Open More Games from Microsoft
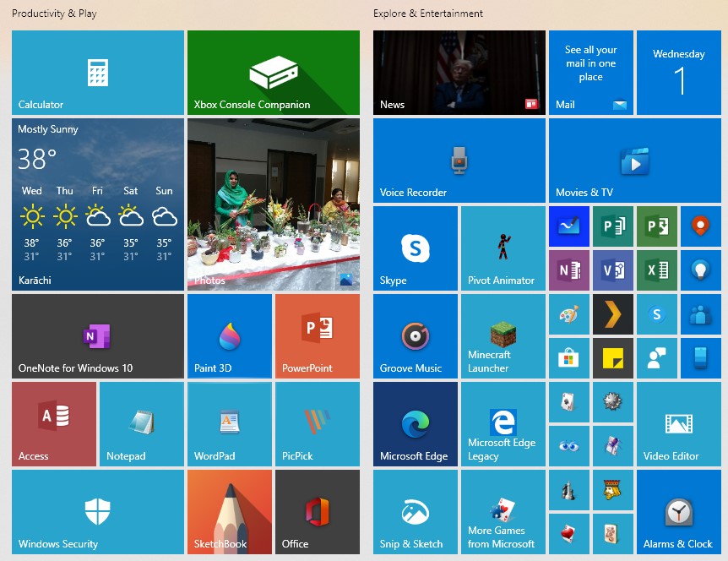Screen dimensions: 728x561 point(503,512)
